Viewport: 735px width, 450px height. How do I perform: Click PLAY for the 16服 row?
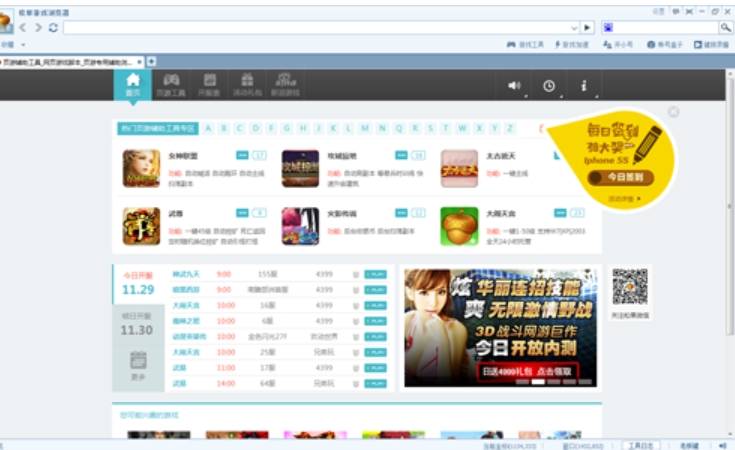coord(375,306)
